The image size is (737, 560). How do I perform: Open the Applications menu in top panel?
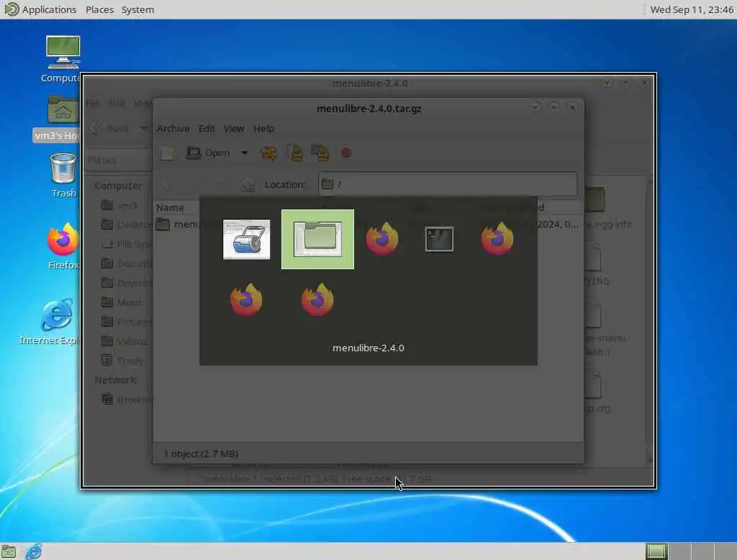point(49,9)
